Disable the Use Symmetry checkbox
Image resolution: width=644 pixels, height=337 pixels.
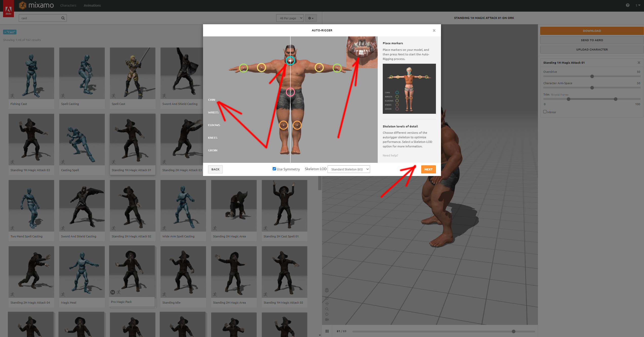(274, 169)
